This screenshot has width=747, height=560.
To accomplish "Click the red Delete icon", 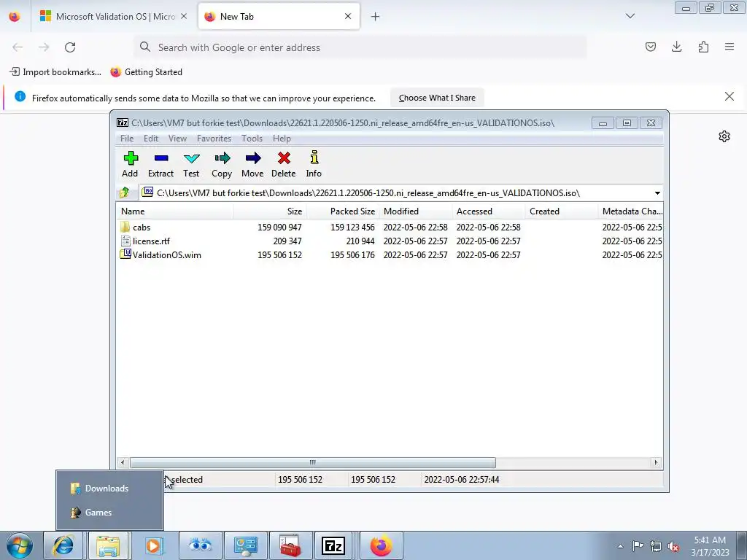I will 284,164.
